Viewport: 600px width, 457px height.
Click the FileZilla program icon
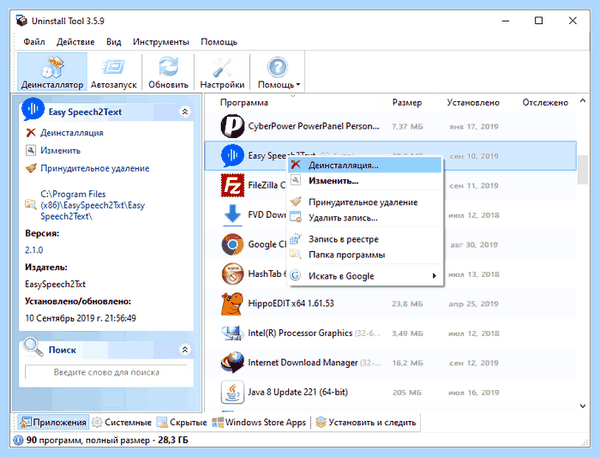point(232,185)
